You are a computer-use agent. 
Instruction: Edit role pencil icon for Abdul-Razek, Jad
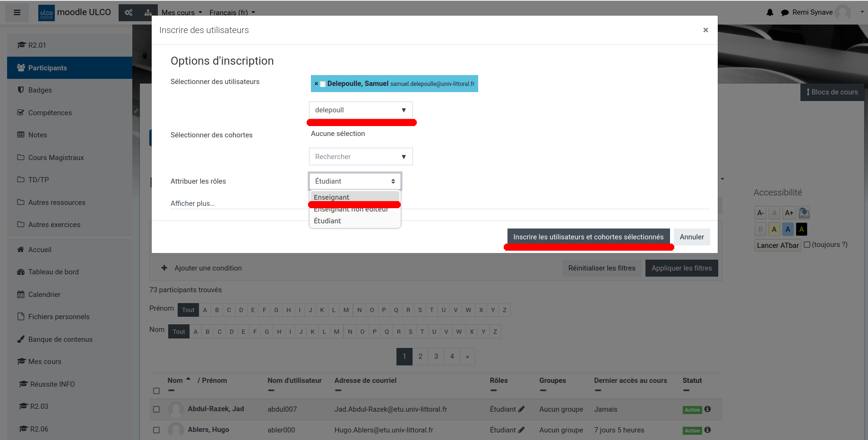pyautogui.click(x=521, y=409)
